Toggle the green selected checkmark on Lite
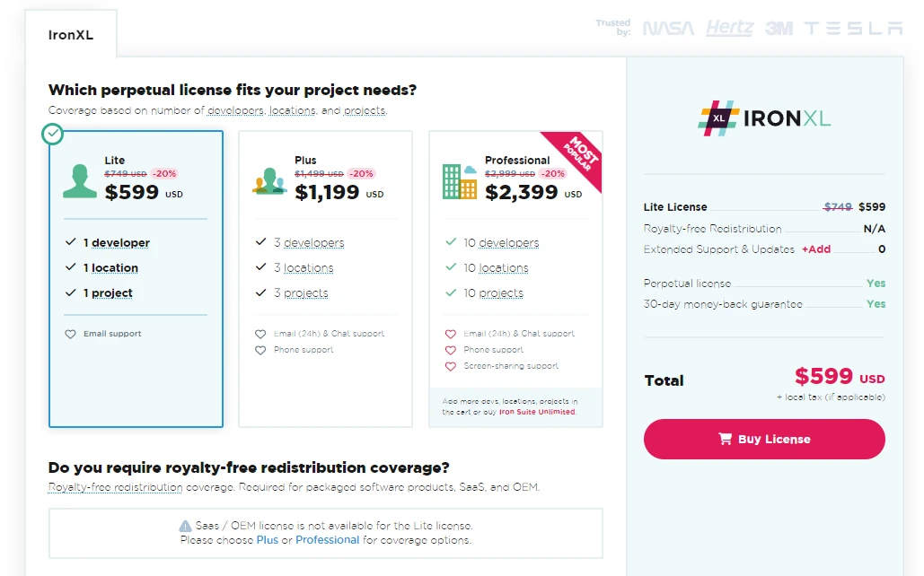 pyautogui.click(x=53, y=134)
